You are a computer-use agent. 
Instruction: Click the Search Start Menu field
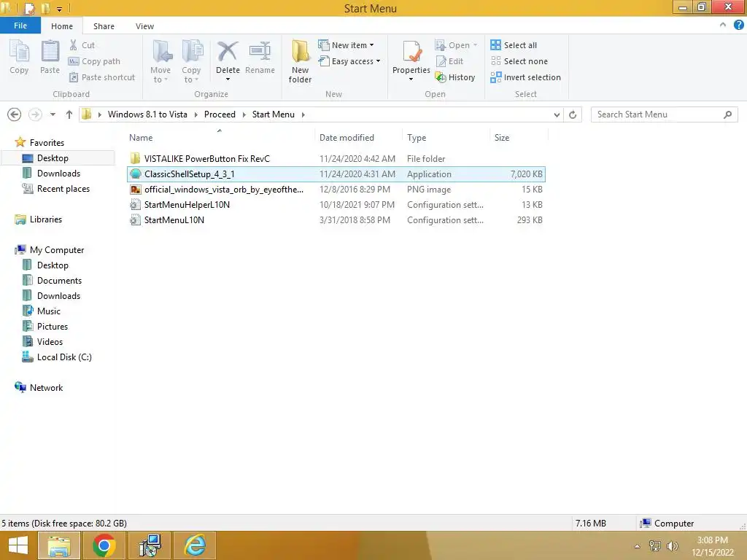tap(664, 114)
